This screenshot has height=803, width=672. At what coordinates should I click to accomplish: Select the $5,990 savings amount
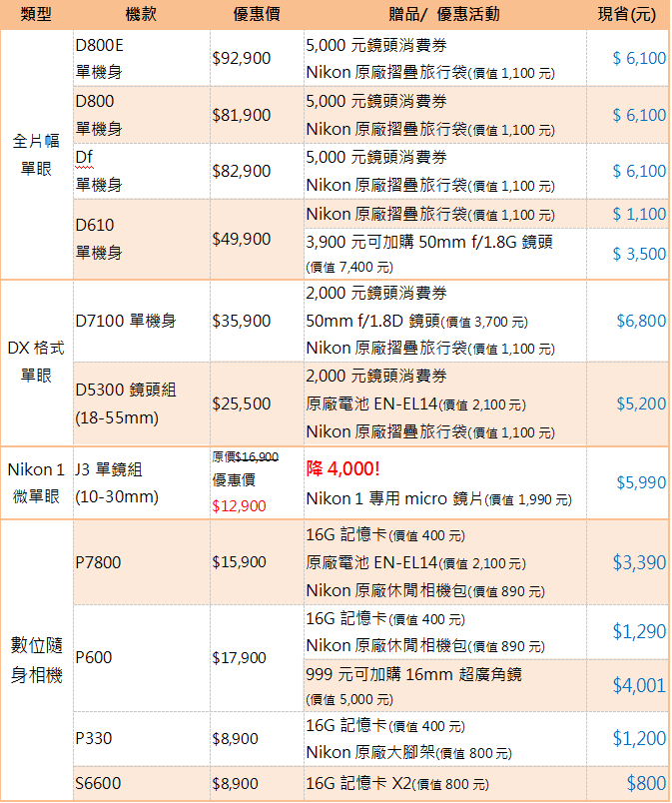(x=641, y=481)
